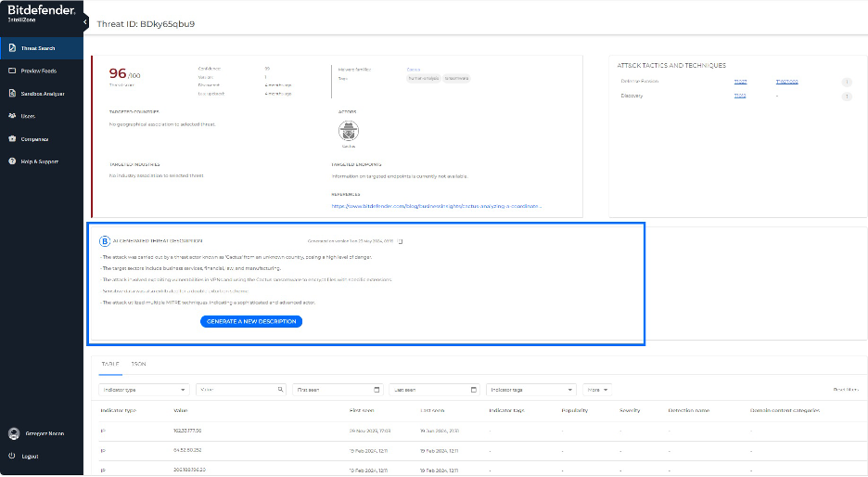Expand the Indicator tags dropdown

click(x=530, y=390)
